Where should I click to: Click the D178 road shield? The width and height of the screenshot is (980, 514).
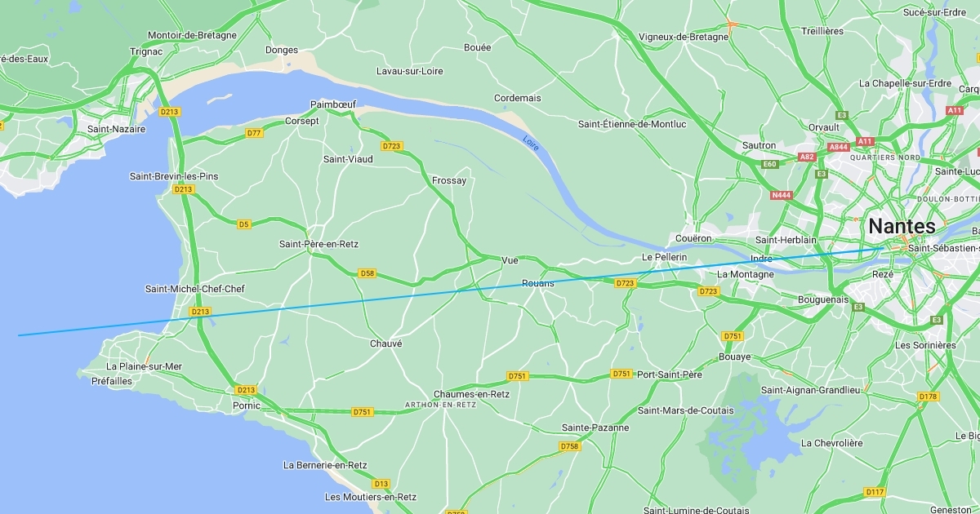pyautogui.click(x=929, y=397)
